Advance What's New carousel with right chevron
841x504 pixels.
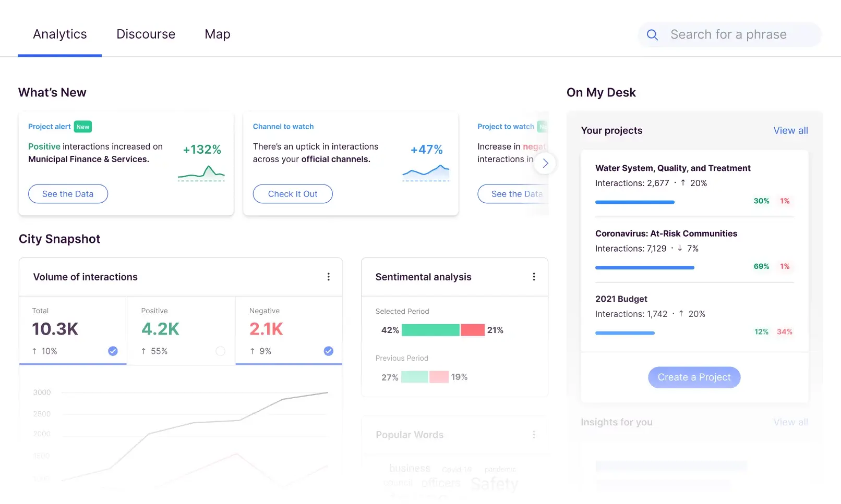(545, 163)
